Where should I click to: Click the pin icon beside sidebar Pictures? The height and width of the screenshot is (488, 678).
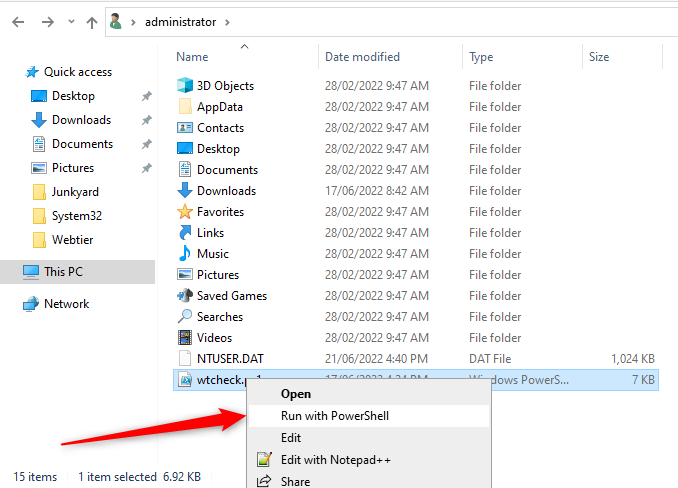tap(147, 168)
